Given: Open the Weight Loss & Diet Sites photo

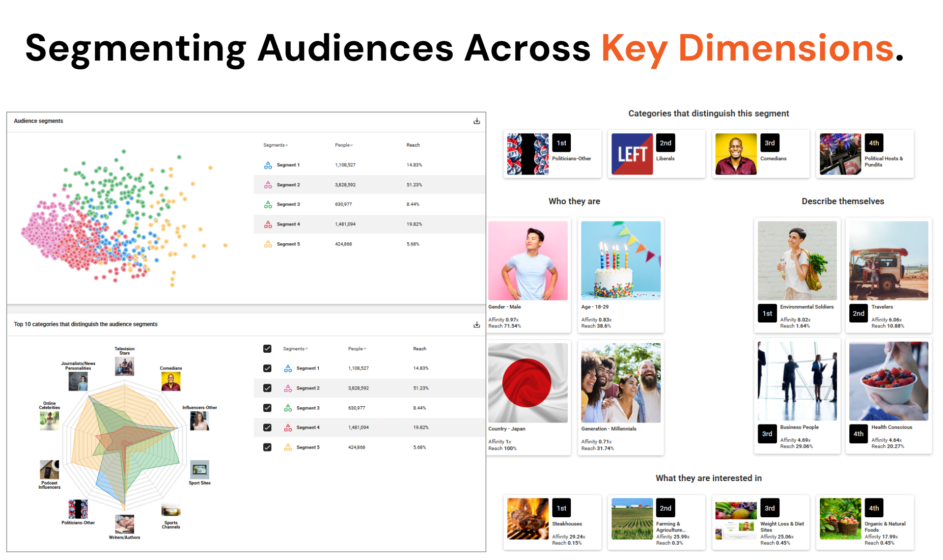Looking at the screenshot, I should tap(736, 519).
